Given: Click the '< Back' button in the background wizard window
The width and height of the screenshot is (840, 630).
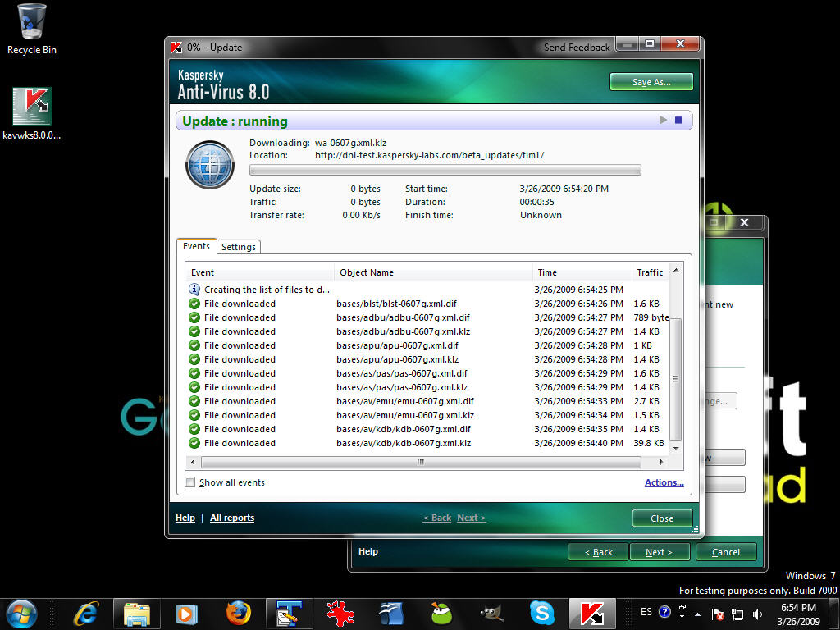Looking at the screenshot, I should click(x=598, y=552).
